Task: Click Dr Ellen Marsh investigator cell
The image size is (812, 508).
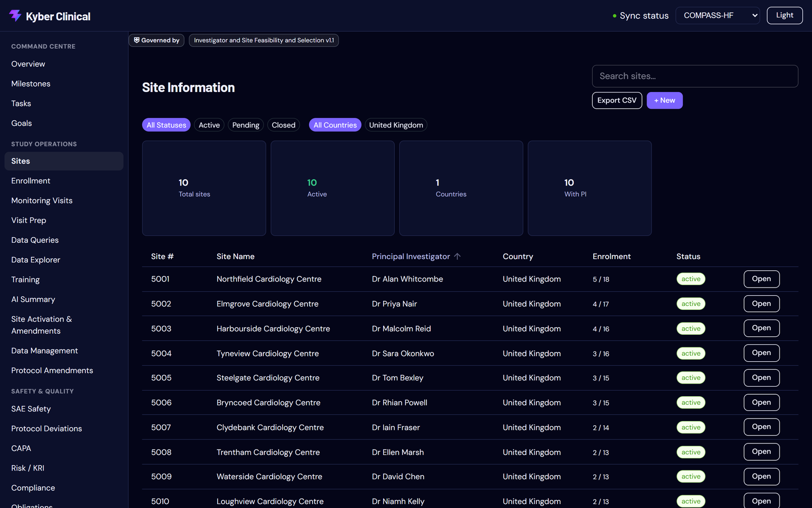Action: [x=398, y=452]
